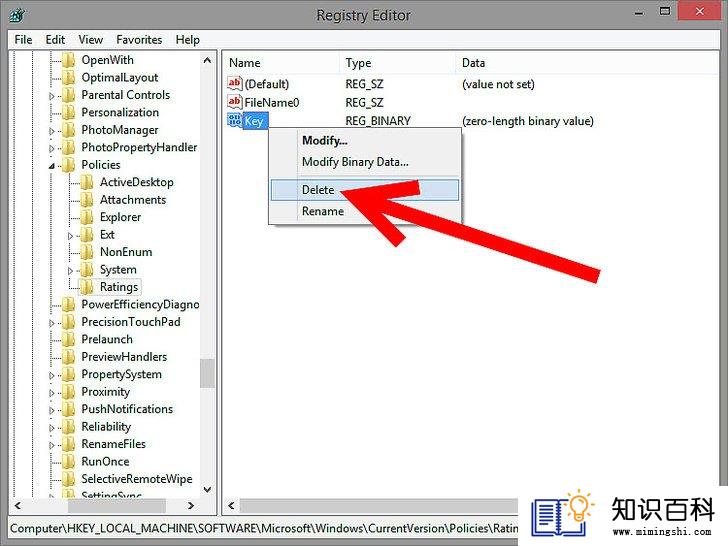Select the PushNotifications tree label
728x546 pixels.
pyautogui.click(x=127, y=409)
